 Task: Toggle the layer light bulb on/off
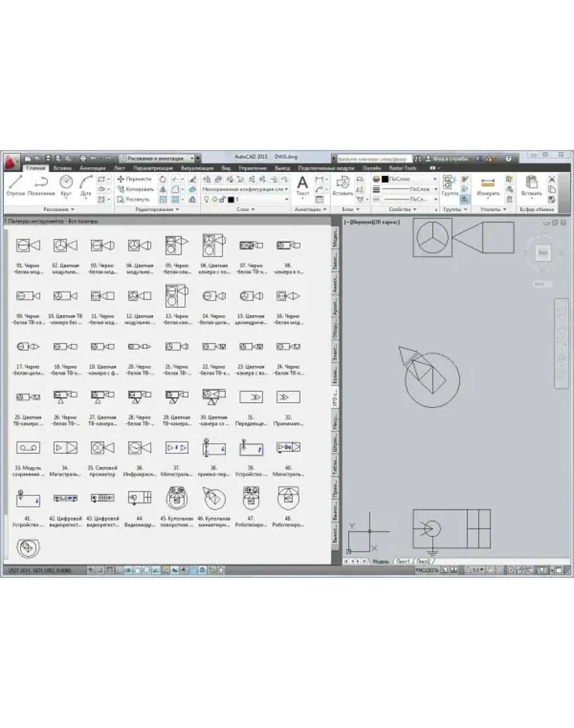point(206,199)
